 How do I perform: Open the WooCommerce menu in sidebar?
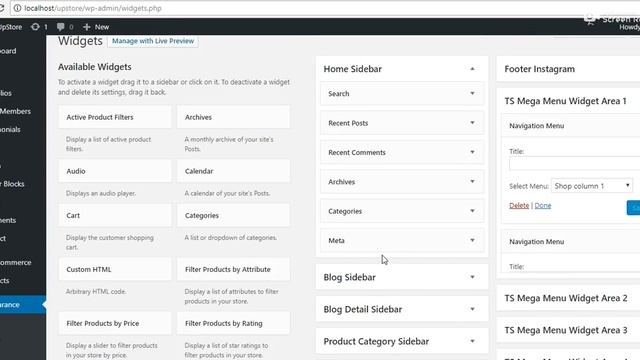(x=16, y=262)
